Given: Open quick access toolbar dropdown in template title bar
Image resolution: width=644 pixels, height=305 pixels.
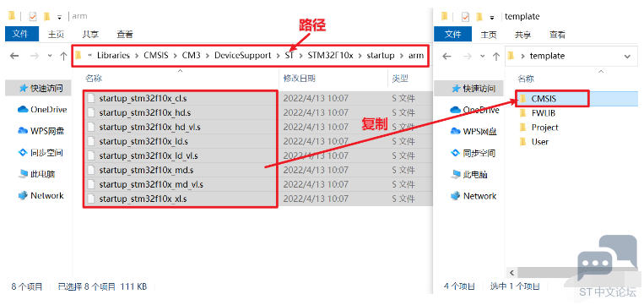Looking at the screenshot, I should click(491, 18).
